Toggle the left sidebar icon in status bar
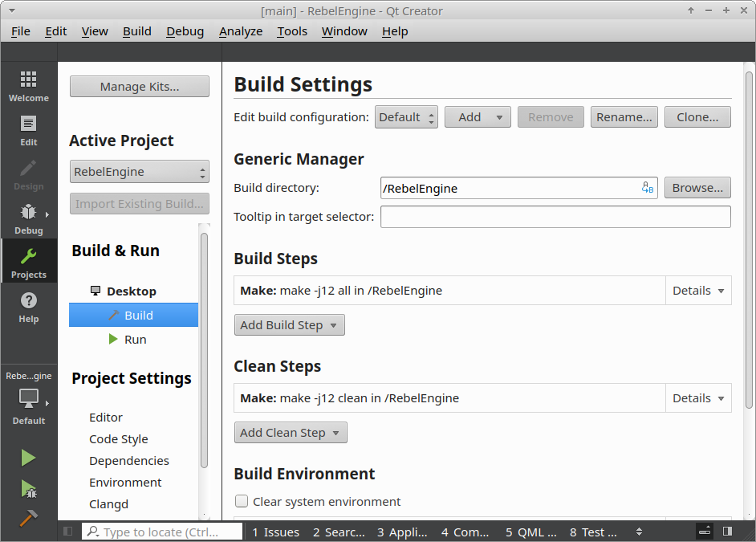Screen dimensions: 756x542 pos(68,531)
